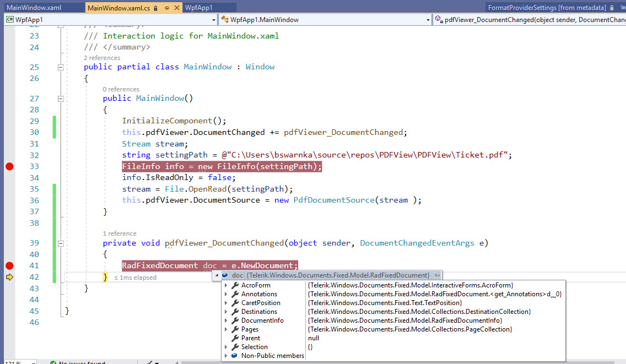Click the wrench icon next to DocumentInfo
The height and width of the screenshot is (364, 626).
(x=235, y=320)
